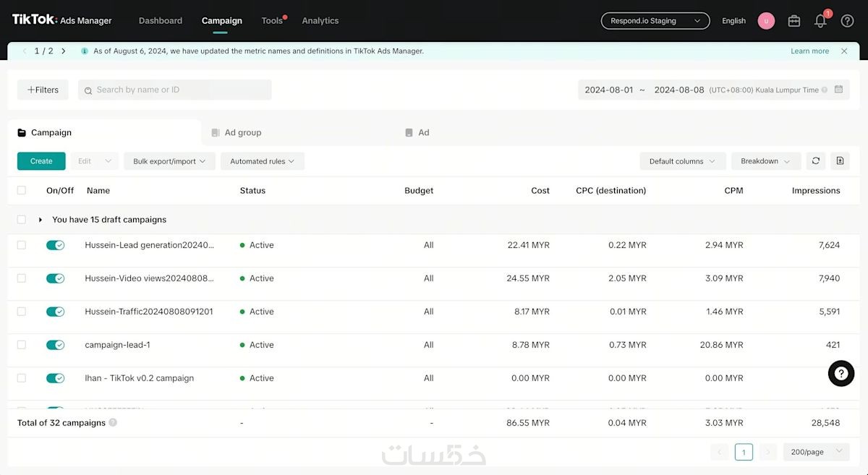Go to next announcement arrow
Viewport: 868px width, 475px height.
coord(64,51)
